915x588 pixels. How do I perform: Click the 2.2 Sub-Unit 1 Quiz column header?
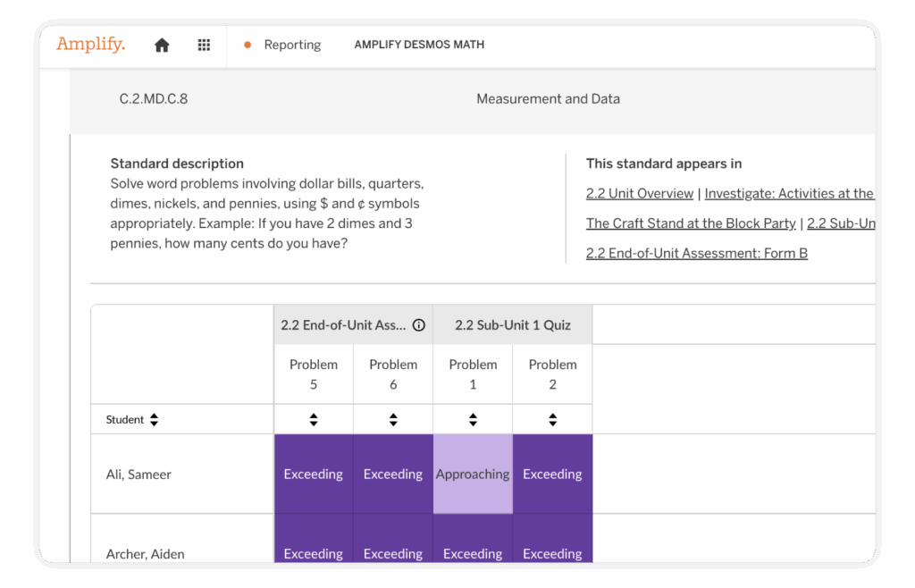point(512,325)
